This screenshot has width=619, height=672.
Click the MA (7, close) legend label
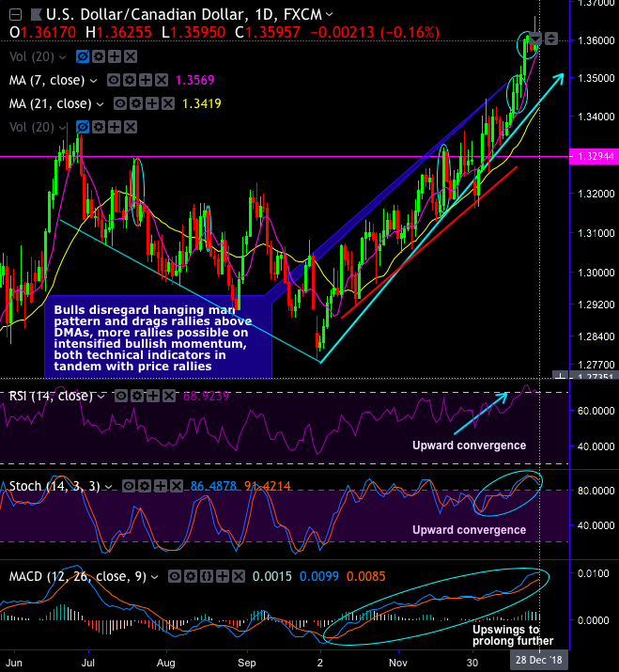47,80
